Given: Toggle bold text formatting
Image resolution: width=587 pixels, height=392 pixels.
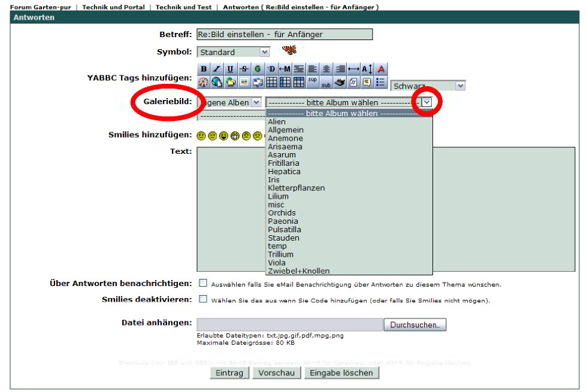Looking at the screenshot, I should [203, 69].
